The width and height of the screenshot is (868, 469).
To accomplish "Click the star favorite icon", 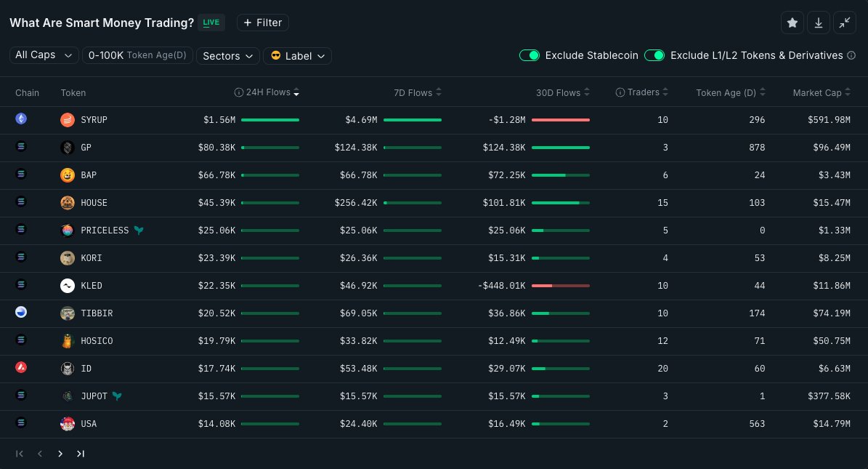I will tap(792, 23).
